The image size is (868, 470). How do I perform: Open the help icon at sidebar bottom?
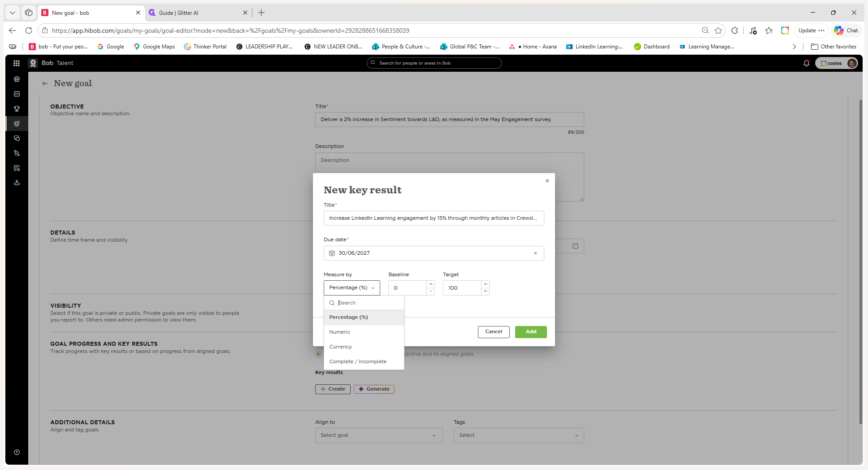17,452
